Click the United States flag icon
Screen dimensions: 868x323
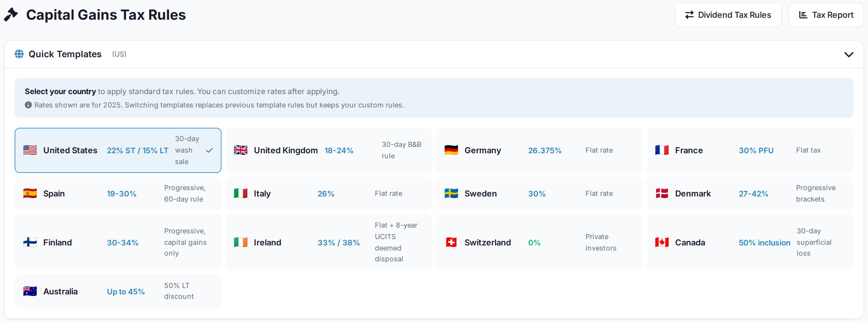[30, 150]
